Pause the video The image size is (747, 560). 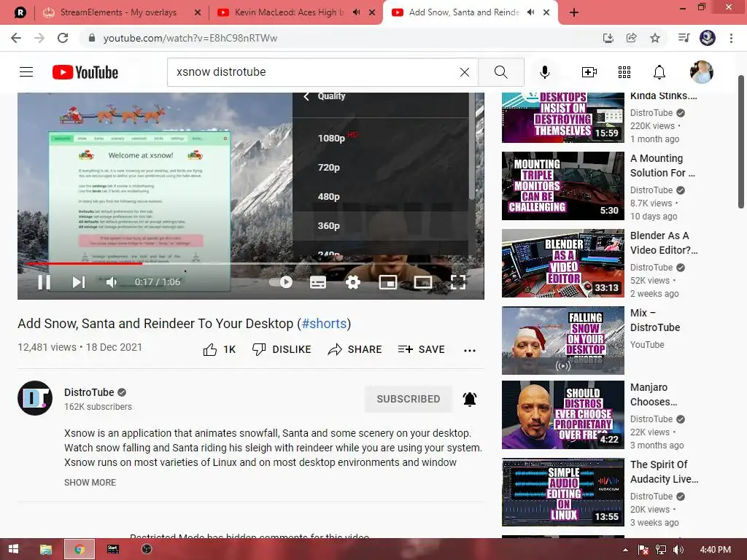pyautogui.click(x=44, y=282)
